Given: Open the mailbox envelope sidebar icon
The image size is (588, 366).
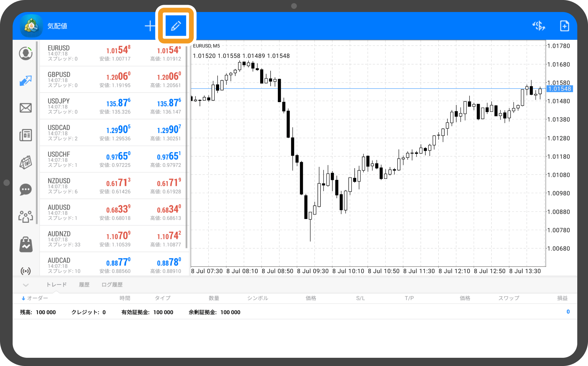Looking at the screenshot, I should click(x=26, y=108).
